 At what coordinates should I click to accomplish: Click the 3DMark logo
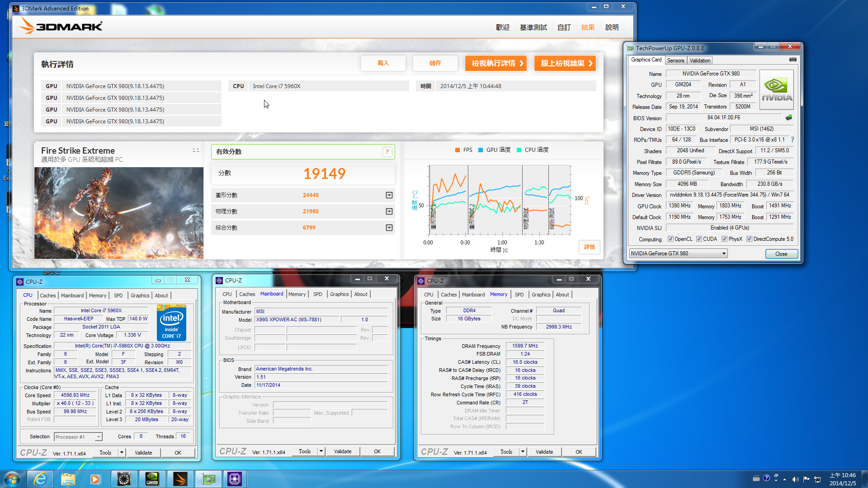point(61,26)
